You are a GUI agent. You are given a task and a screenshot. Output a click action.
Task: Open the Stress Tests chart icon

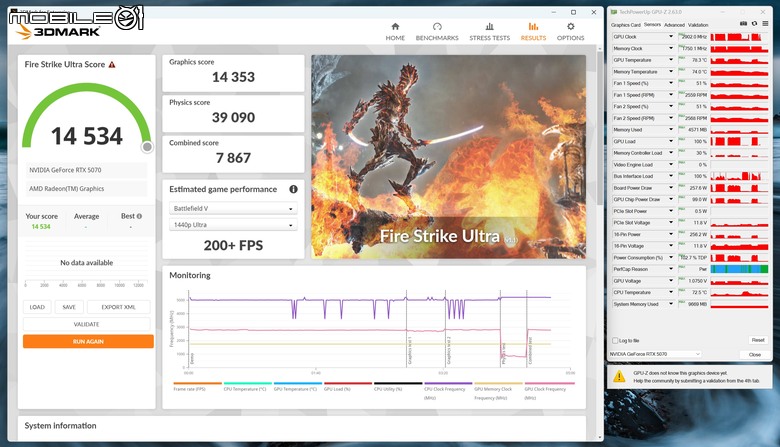[489, 26]
